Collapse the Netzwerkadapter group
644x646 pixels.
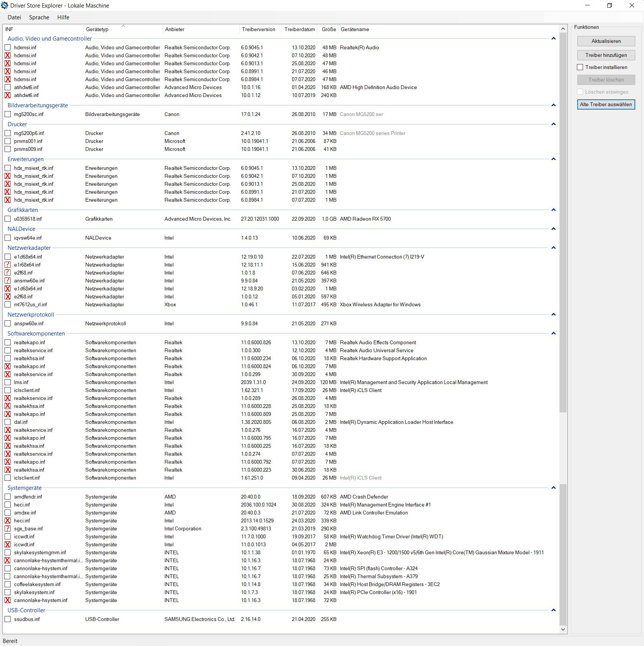click(553, 248)
